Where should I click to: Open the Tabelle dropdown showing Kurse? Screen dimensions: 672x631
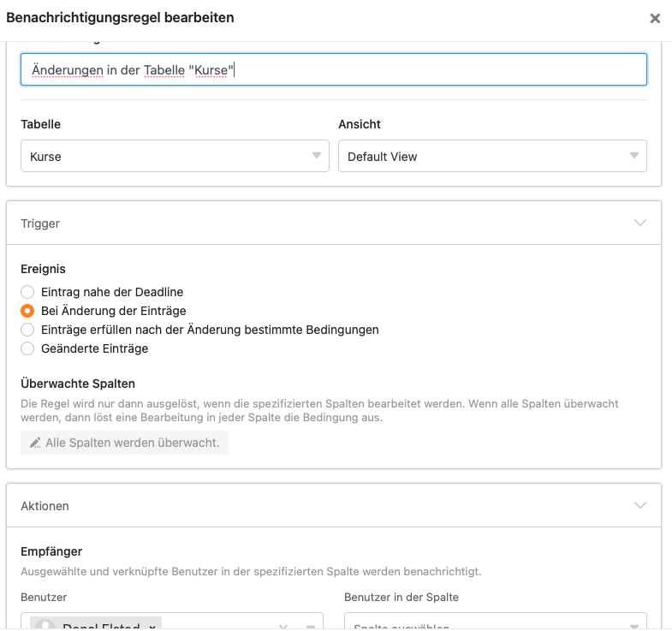click(175, 157)
